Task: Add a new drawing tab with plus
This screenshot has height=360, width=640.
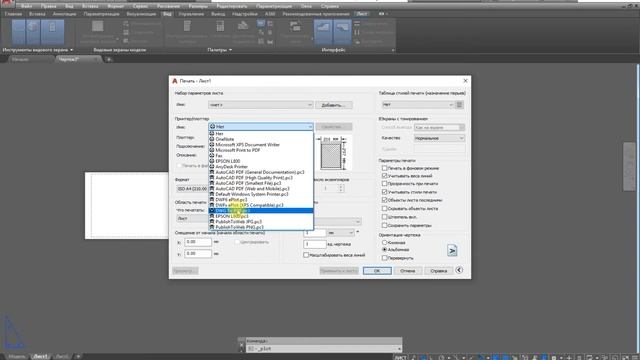Action: click(x=109, y=60)
